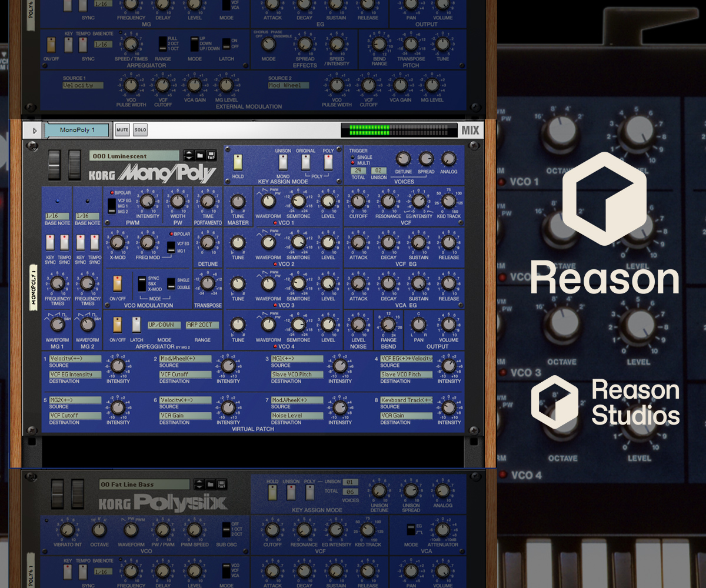Image resolution: width=706 pixels, height=588 pixels.
Task: Toggle the Mono/Poly HOLD button
Action: click(238, 162)
